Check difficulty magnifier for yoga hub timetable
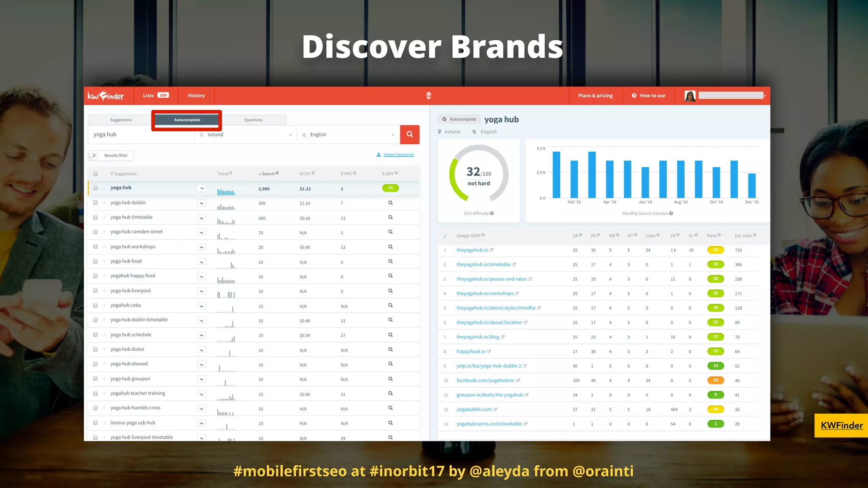This screenshot has height=488, width=868. click(x=390, y=217)
